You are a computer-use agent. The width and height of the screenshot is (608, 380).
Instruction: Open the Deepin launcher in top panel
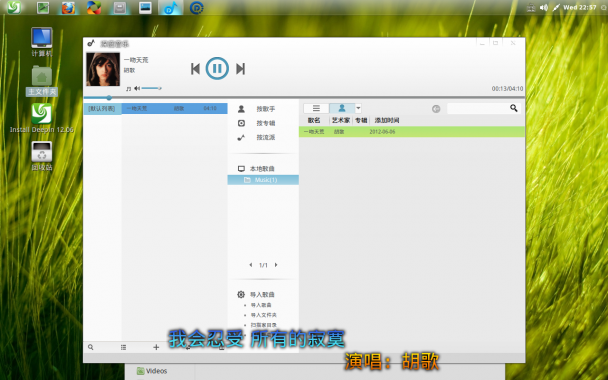click(14, 7)
